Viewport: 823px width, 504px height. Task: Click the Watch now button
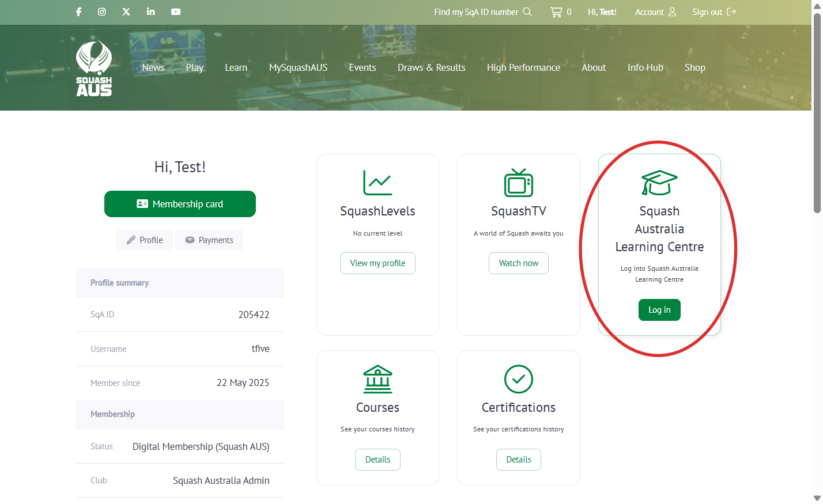(519, 263)
